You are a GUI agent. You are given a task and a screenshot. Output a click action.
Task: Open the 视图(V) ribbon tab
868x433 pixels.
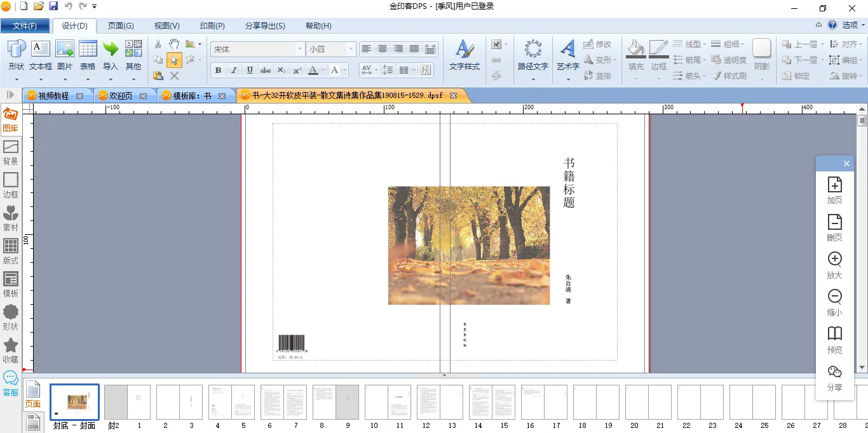[x=166, y=26]
